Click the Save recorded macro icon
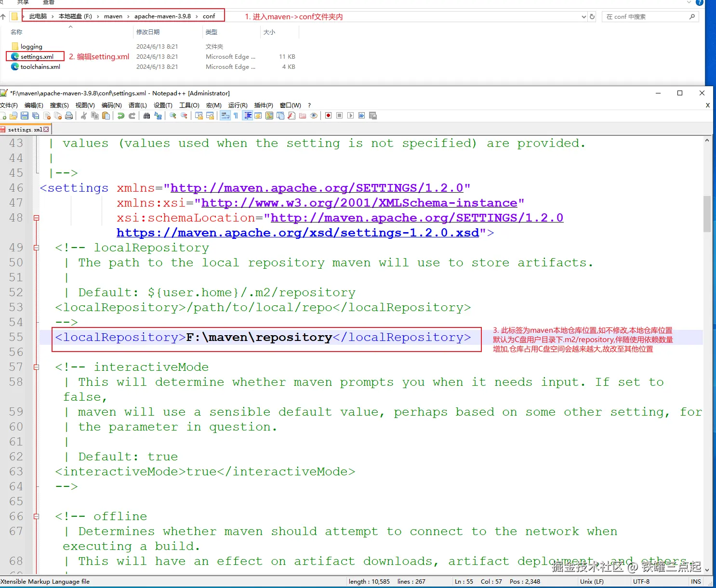The width and height of the screenshot is (716, 588). tap(372, 116)
